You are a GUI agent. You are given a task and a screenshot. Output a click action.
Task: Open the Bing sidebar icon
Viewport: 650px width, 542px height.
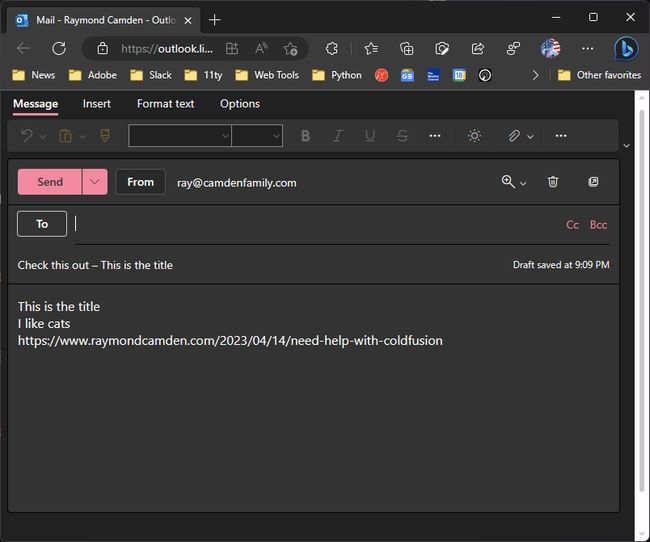pos(626,48)
